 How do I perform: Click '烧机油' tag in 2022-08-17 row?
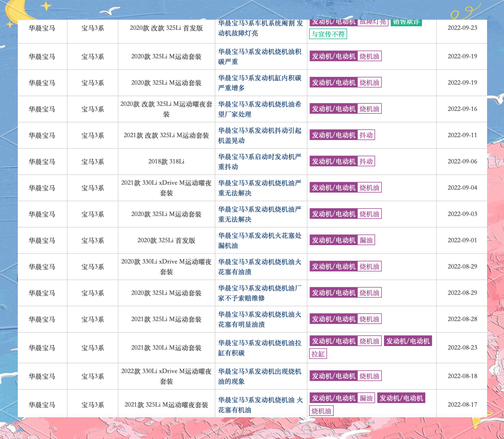tap(321, 411)
